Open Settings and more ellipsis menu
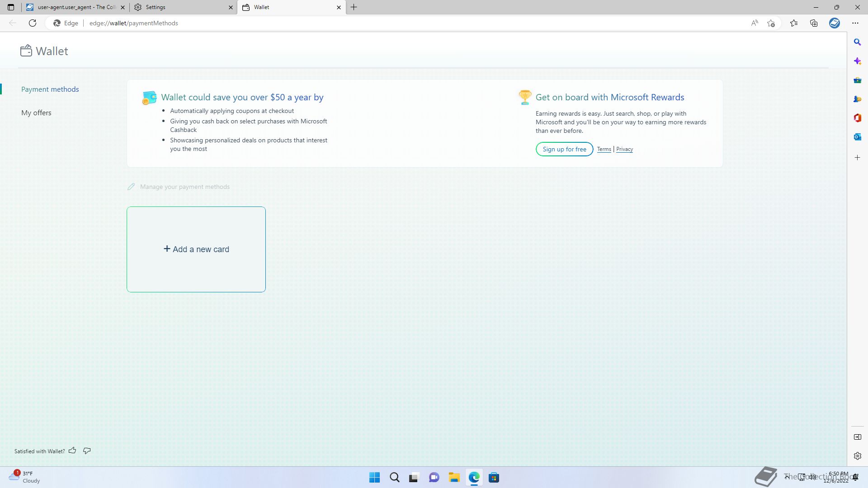 click(855, 23)
